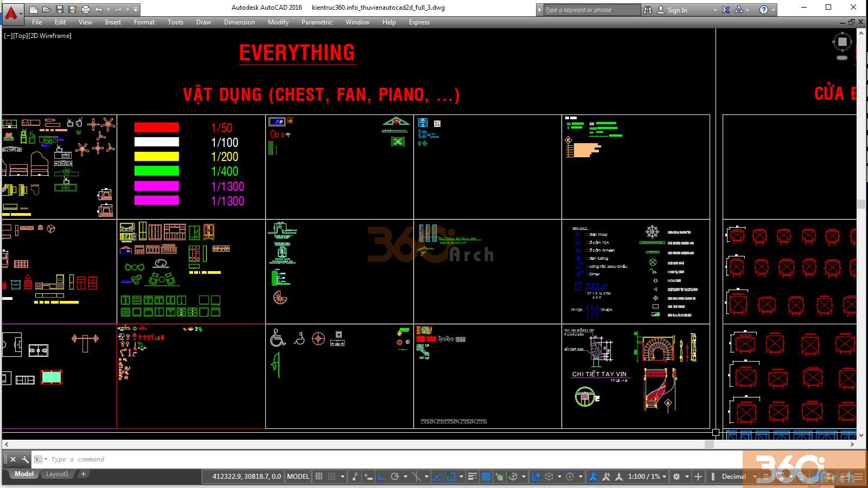Screen dimensions: 868x488
Task: Click the Undo arrow icon
Action: point(99,9)
